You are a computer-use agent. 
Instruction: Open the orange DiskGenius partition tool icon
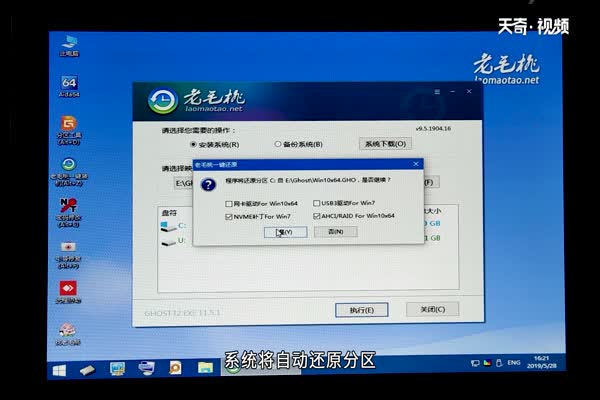coord(69,130)
